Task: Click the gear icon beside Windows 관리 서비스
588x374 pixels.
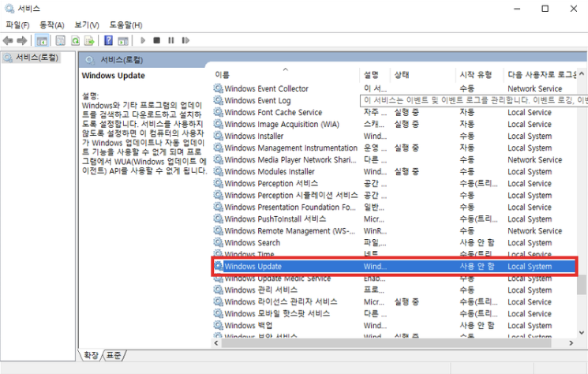Action: 219,290
